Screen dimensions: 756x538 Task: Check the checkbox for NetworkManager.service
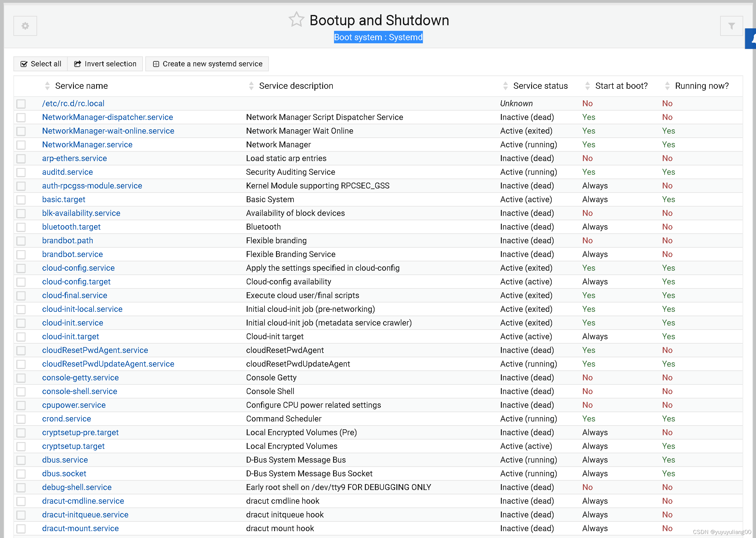point(21,145)
